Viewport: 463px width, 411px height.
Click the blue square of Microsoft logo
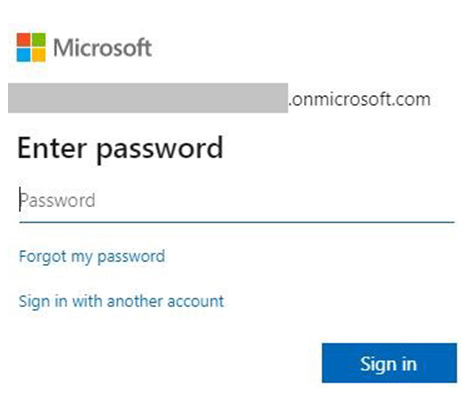[x=23, y=55]
